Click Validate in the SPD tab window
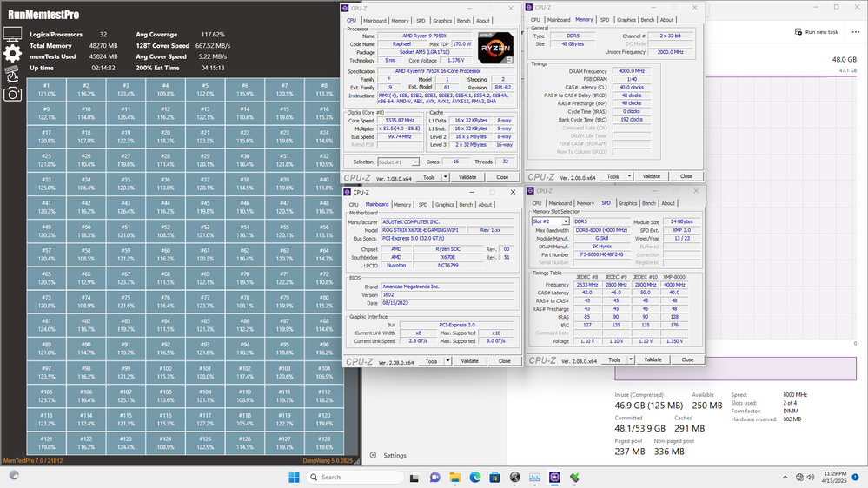Viewport: 868px width, 488px height. pos(653,359)
